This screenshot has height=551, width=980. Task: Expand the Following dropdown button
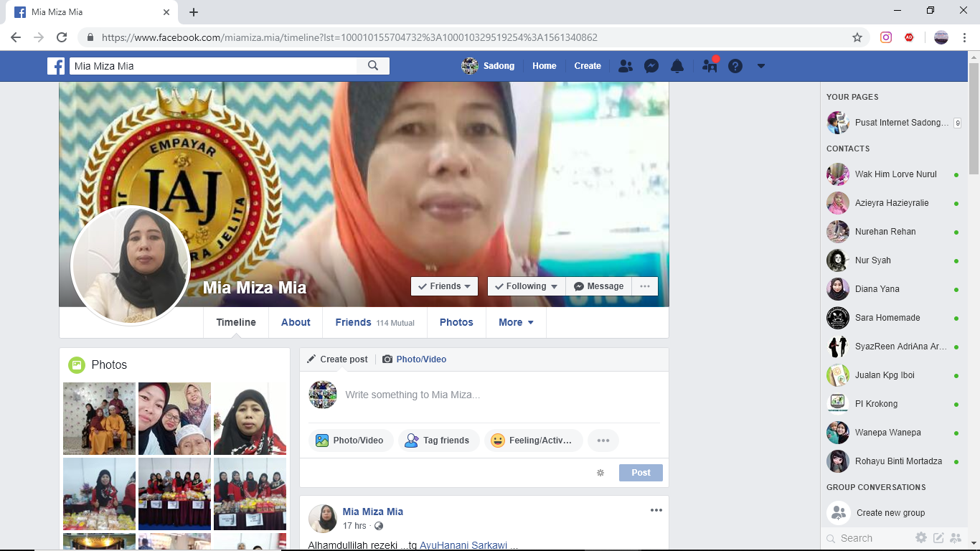pyautogui.click(x=526, y=286)
